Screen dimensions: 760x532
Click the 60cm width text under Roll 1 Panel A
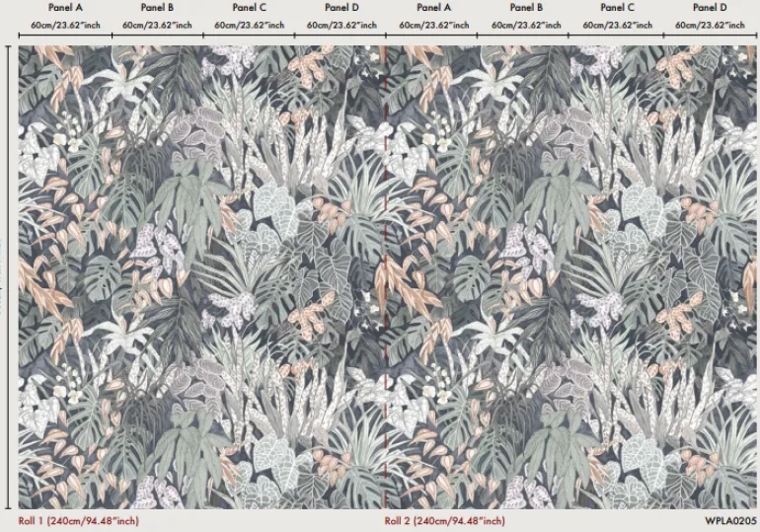65,23
